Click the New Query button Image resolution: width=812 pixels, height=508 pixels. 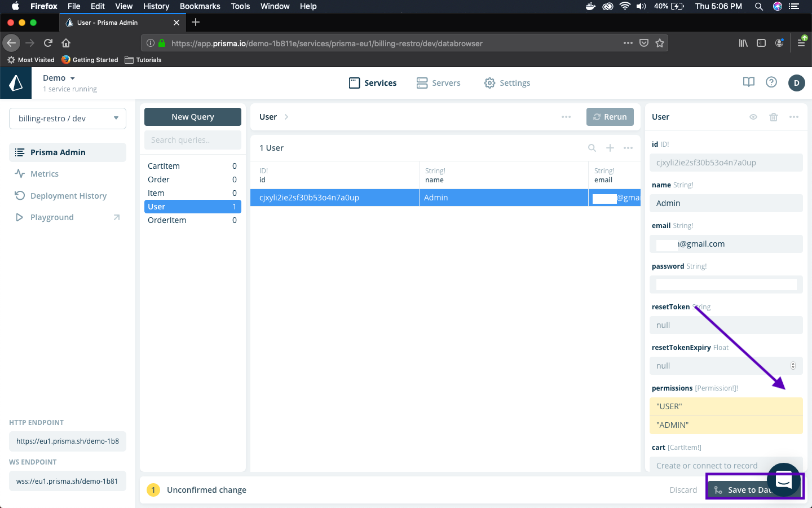(x=193, y=117)
